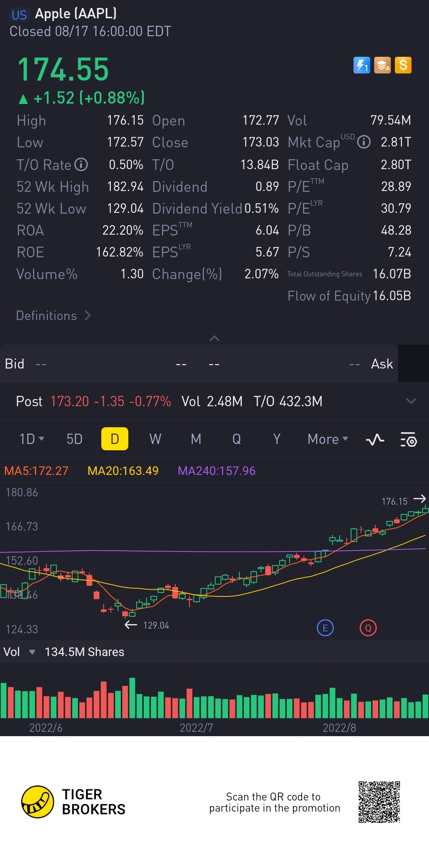
Task: Tap the yellow dollar sign badge icon
Action: click(x=403, y=65)
